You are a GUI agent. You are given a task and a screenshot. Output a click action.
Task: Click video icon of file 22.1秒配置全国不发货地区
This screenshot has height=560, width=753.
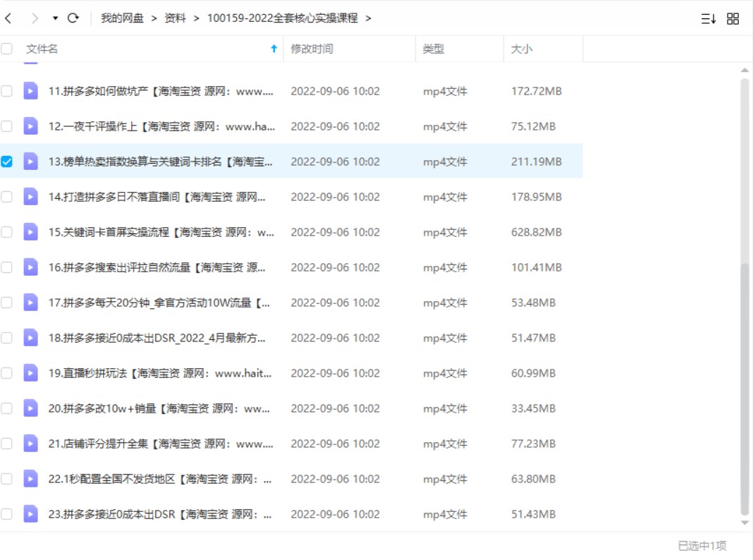tap(31, 479)
